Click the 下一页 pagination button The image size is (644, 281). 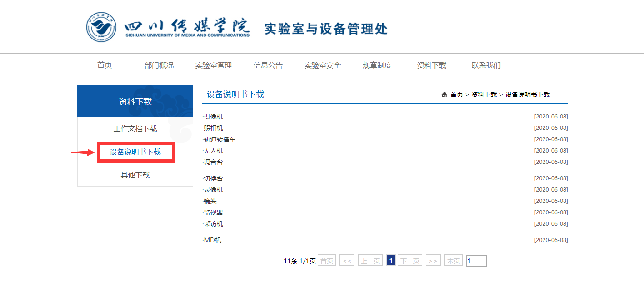(409, 261)
